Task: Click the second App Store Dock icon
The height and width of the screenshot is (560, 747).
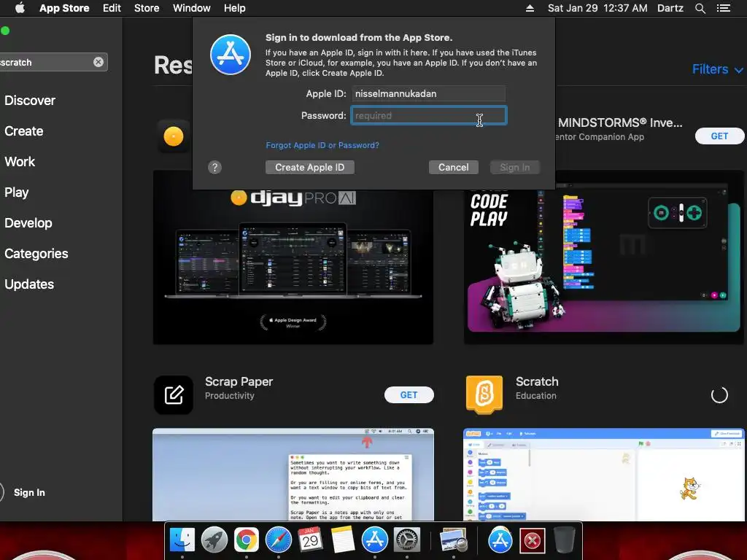Action: 500,540
